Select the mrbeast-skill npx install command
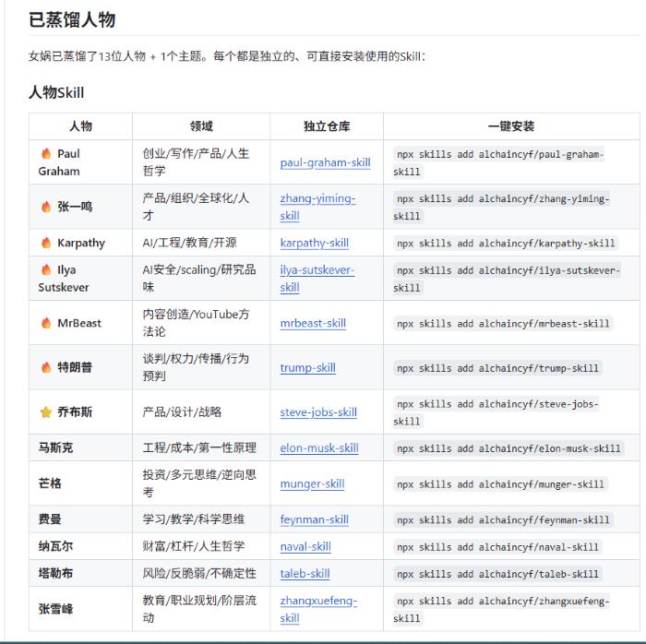The image size is (646, 644). tap(503, 324)
